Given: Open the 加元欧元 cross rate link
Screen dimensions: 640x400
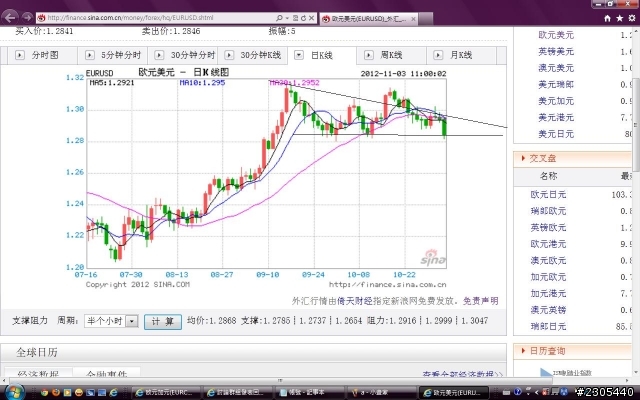Looking at the screenshot, I should (548, 277).
